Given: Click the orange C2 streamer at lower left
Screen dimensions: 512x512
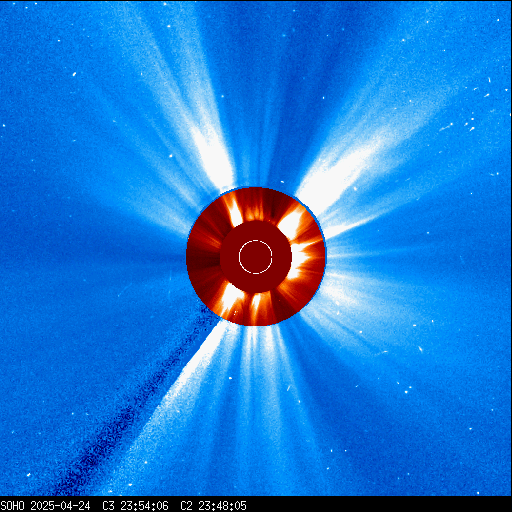Looking at the screenshot, I should point(229,299).
